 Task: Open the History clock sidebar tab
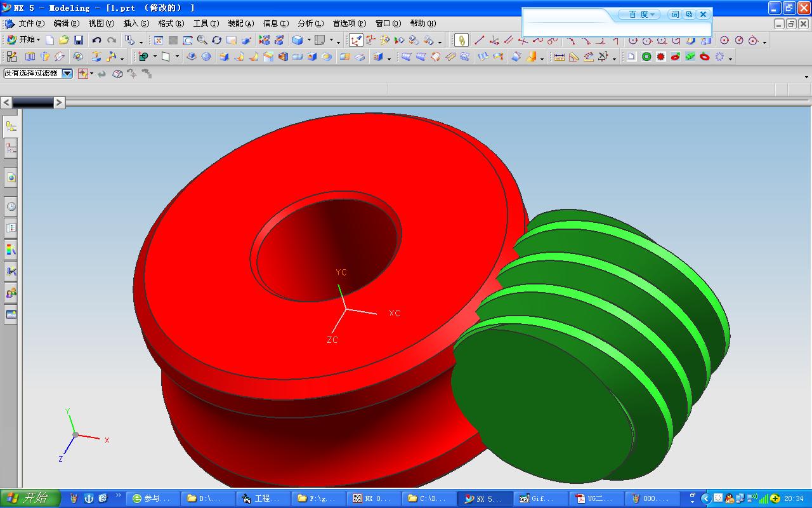tap(11, 206)
